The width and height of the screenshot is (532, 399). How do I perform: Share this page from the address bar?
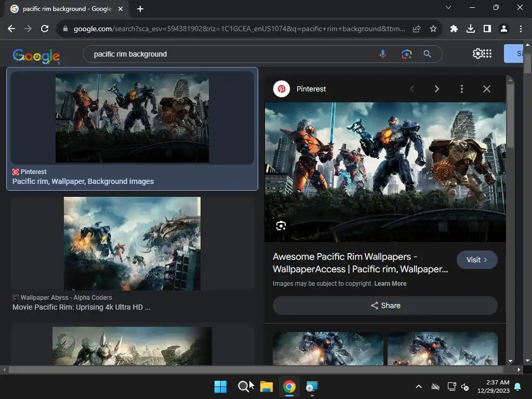point(417,29)
